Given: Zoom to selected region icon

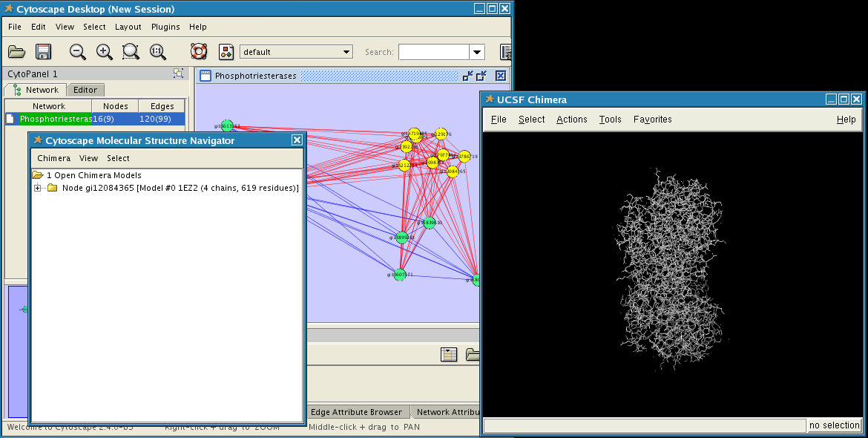Looking at the screenshot, I should tap(131, 52).
